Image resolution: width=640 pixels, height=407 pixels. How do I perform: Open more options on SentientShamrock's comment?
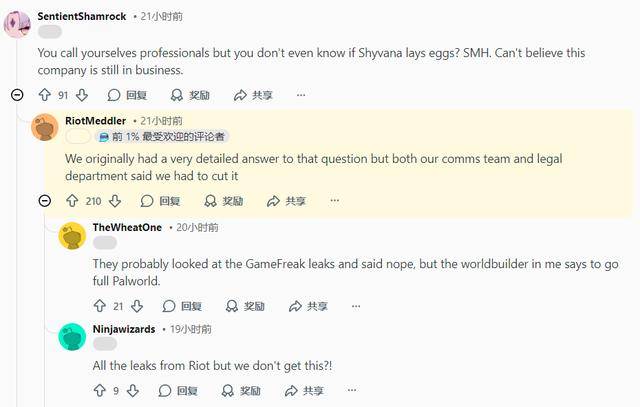[x=301, y=95]
